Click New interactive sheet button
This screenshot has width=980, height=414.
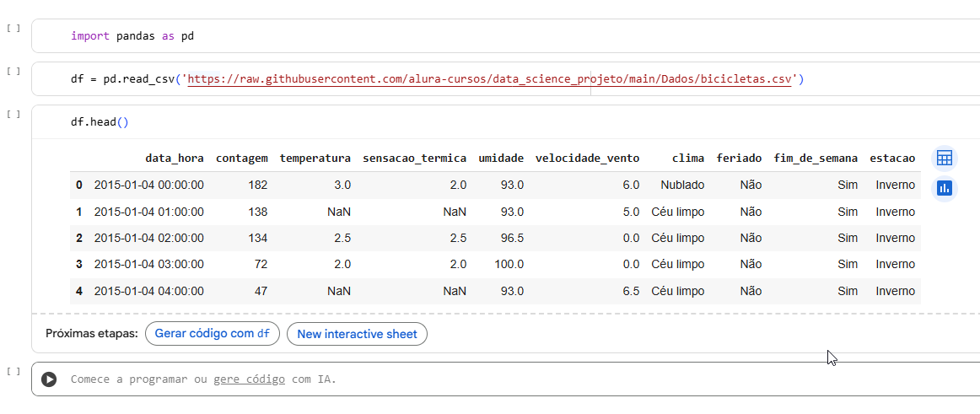tap(357, 334)
